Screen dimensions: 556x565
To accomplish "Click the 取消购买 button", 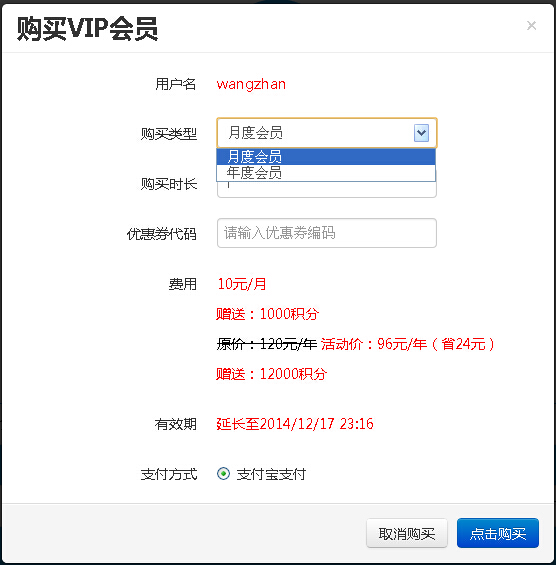I will (407, 533).
